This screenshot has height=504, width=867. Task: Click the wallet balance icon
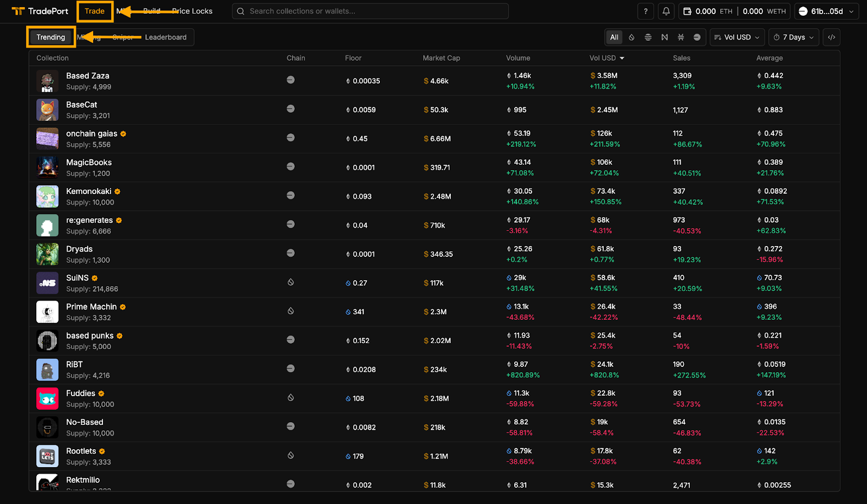687,11
